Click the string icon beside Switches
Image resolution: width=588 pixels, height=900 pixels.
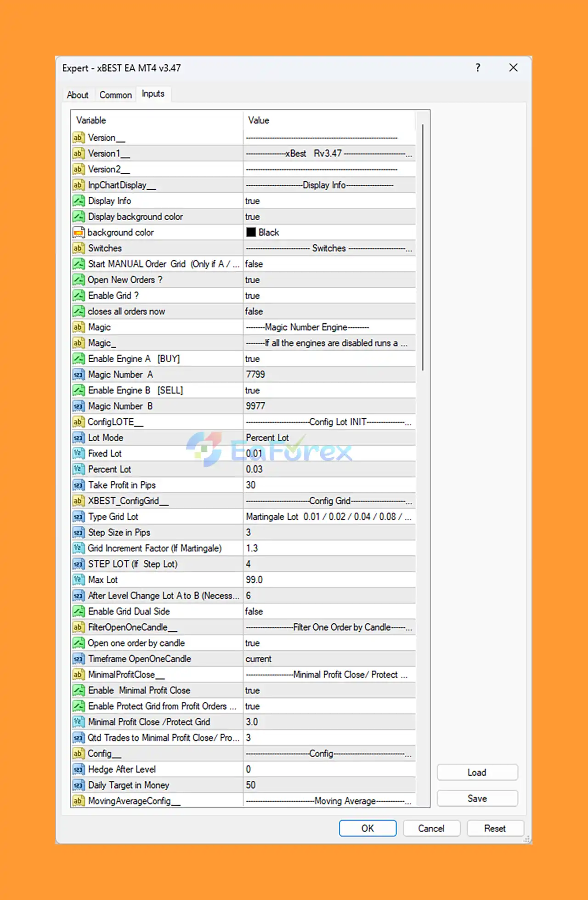[x=79, y=248]
